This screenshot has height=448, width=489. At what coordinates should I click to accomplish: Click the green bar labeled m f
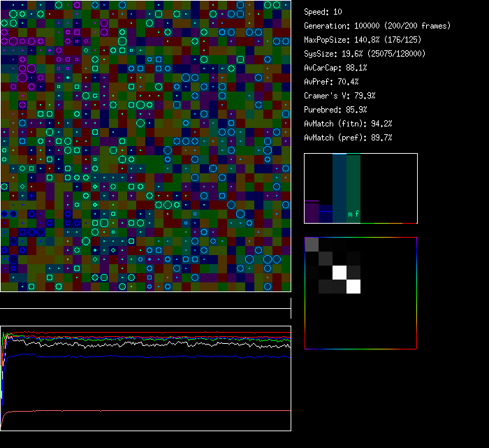tap(353, 189)
